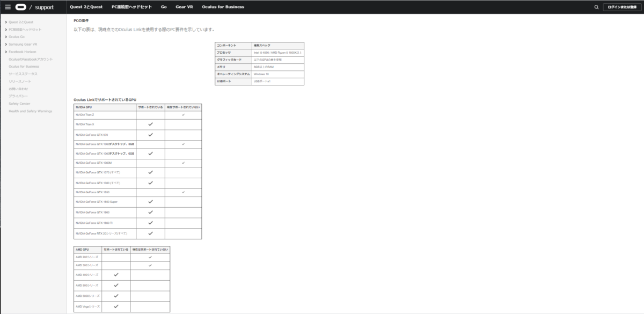Click the AMD 400シリーズ row name
Screen dimensions: 644x314
(87, 275)
